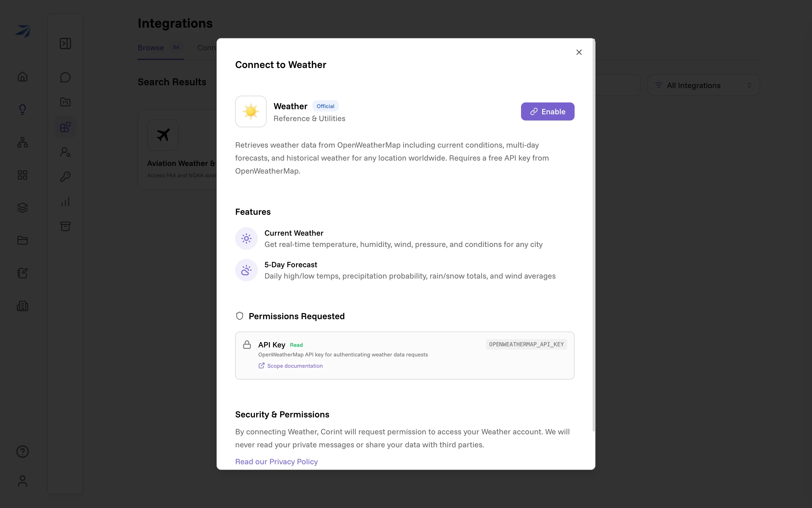
Task: Close the Connect to Weather dialog
Action: [x=579, y=52]
